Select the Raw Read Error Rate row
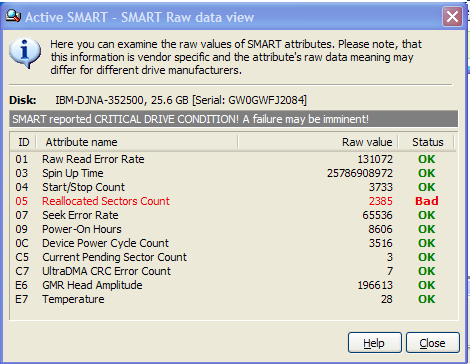This screenshot has height=364, width=470. click(x=233, y=159)
